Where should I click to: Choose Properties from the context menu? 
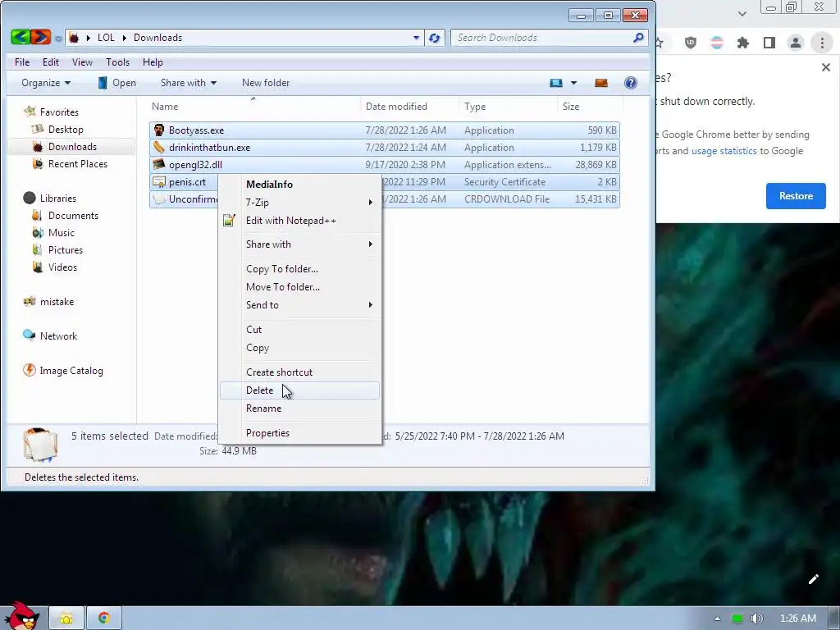[299, 433]
